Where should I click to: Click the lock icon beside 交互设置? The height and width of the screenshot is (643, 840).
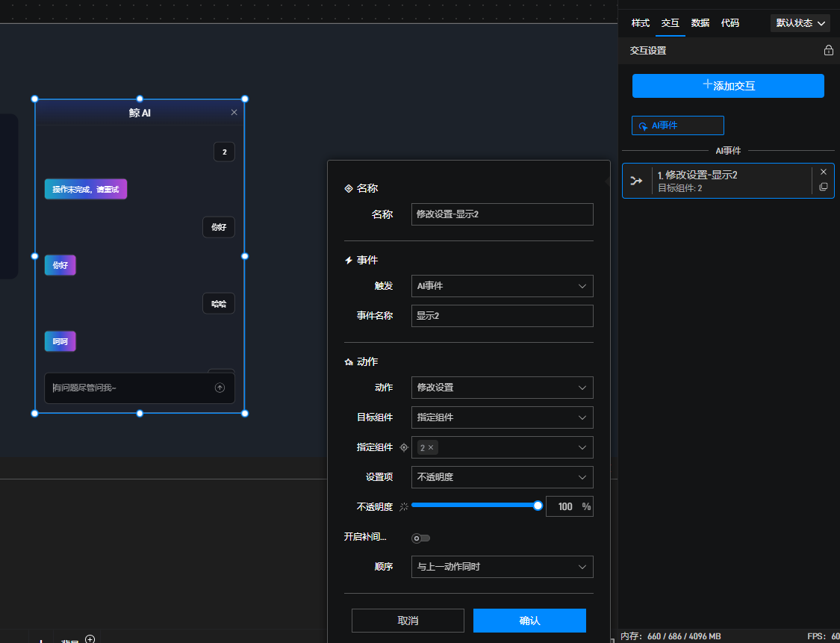828,51
